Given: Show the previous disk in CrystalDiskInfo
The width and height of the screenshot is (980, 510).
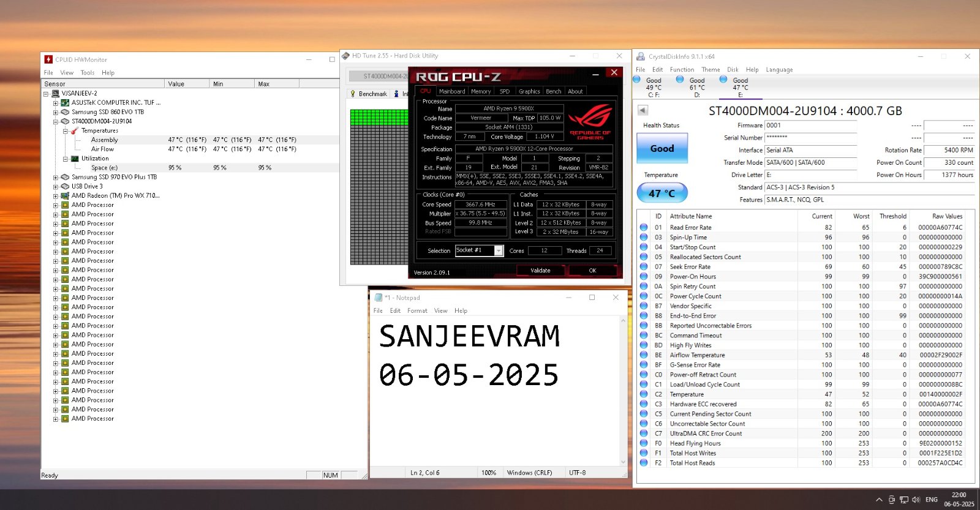Looking at the screenshot, I should coord(643,110).
